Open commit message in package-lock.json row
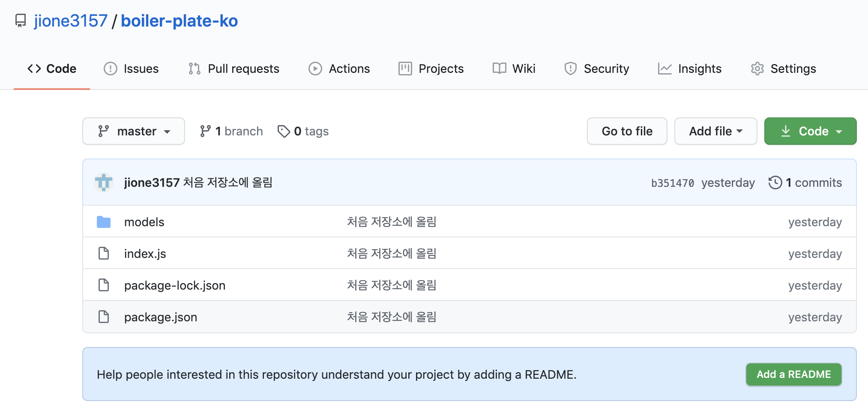The width and height of the screenshot is (868, 413). coord(392,285)
